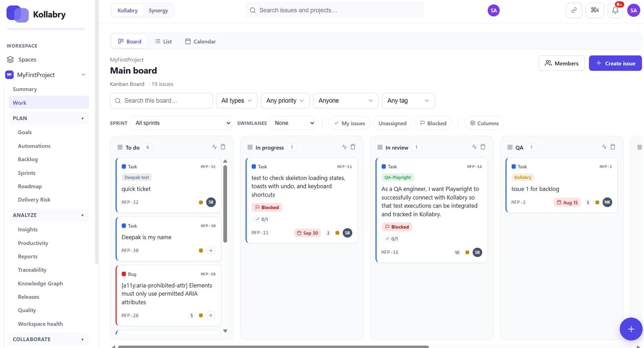Click trash icon on In review column
This screenshot has height=348, width=644.
pos(483,147)
